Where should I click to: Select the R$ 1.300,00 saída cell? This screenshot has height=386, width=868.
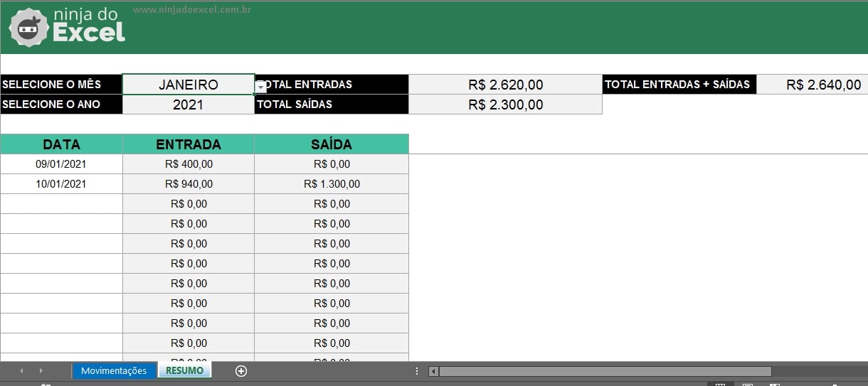click(332, 184)
